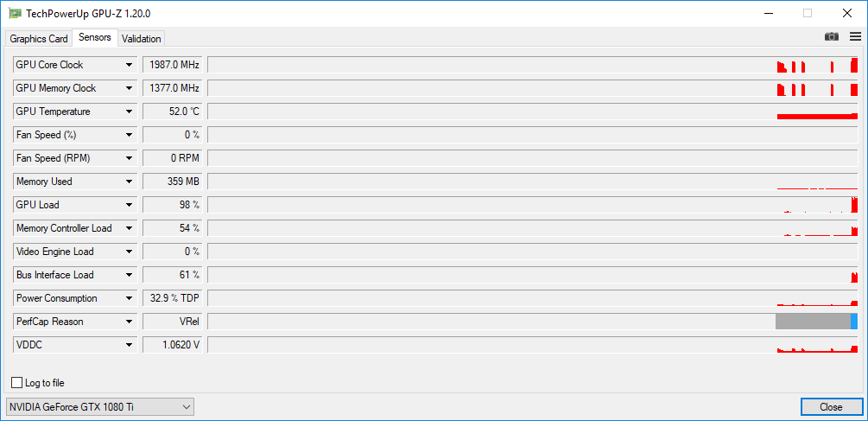Viewport: 868px width, 421px height.
Task: Open the GPU Temperature dropdown arrow
Action: 130,112
